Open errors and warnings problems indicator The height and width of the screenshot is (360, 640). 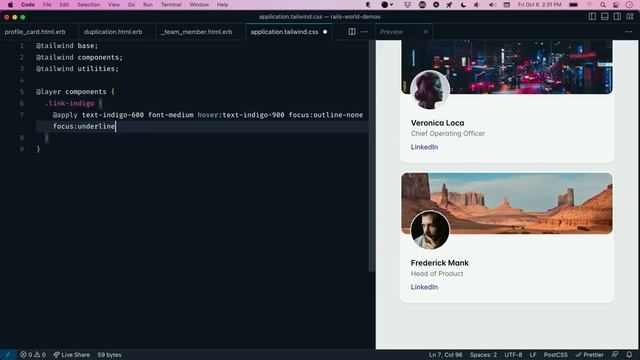[x=33, y=355]
